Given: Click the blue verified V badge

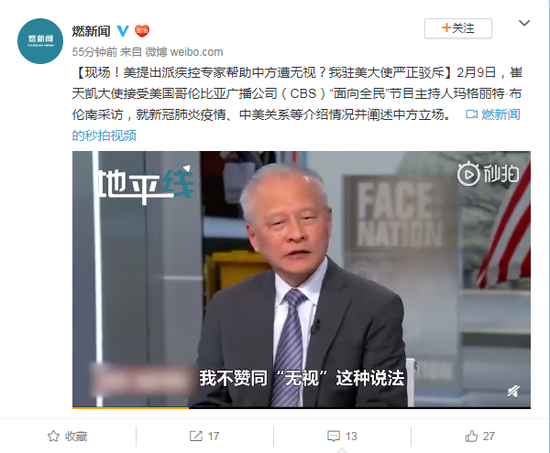Looking at the screenshot, I should 122,31.
